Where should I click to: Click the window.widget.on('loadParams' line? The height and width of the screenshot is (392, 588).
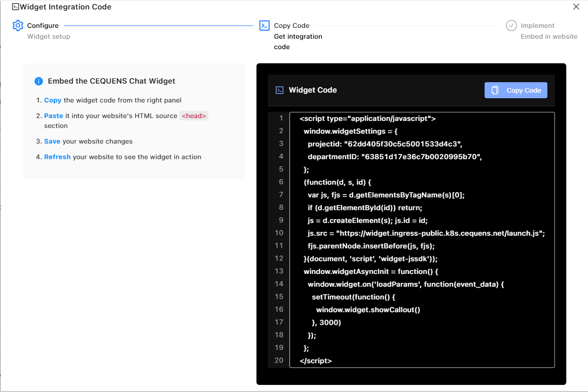point(406,284)
